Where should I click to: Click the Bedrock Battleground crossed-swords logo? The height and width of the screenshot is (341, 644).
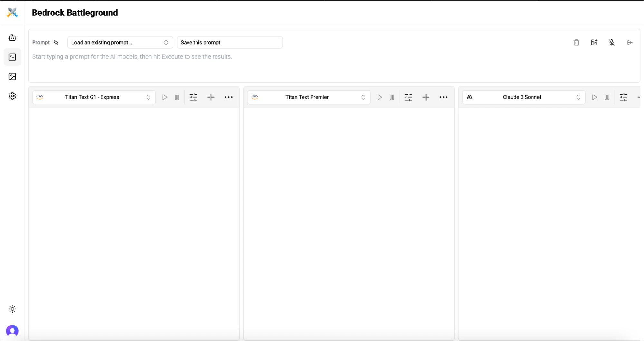tap(12, 13)
